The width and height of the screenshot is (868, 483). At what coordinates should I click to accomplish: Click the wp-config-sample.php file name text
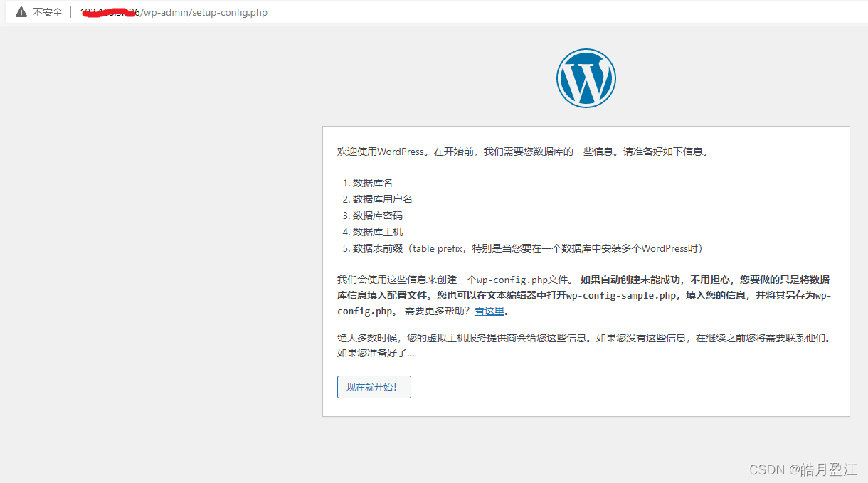tap(621, 295)
